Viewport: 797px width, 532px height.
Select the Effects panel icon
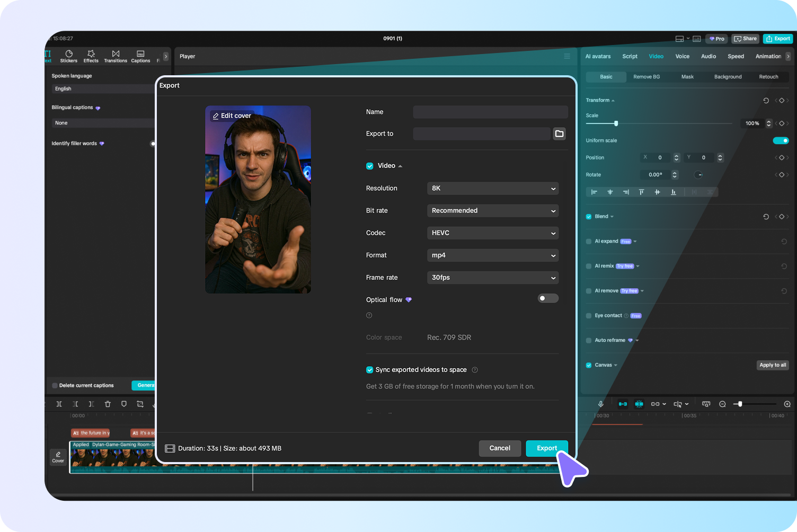91,56
